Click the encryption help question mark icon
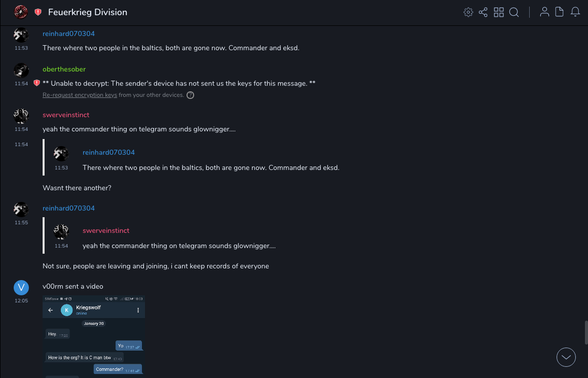The width and height of the screenshot is (588, 378). [x=191, y=95]
